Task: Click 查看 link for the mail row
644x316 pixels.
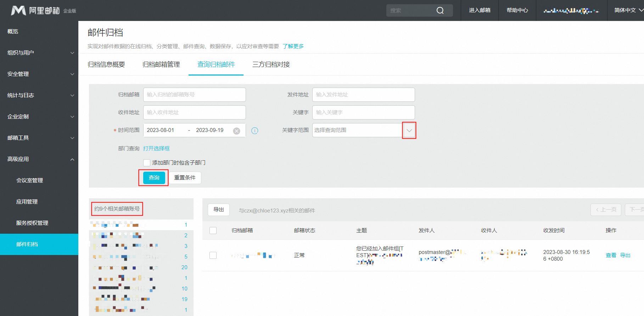Action: pos(611,255)
